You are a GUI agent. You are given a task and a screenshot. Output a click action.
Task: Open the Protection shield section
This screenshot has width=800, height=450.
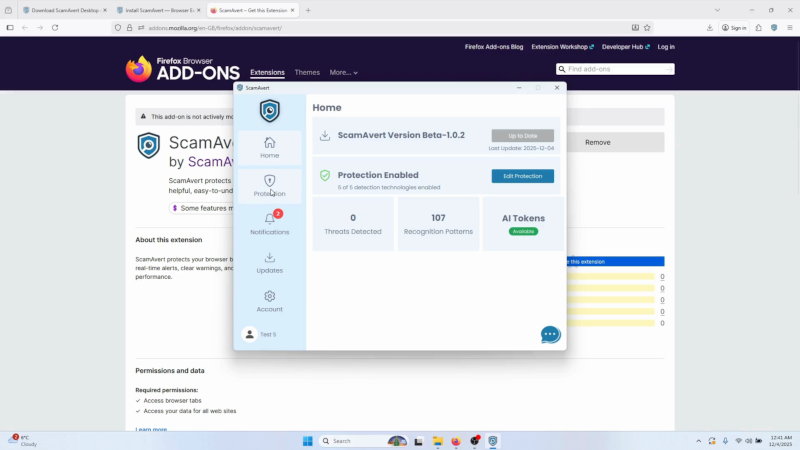point(269,186)
